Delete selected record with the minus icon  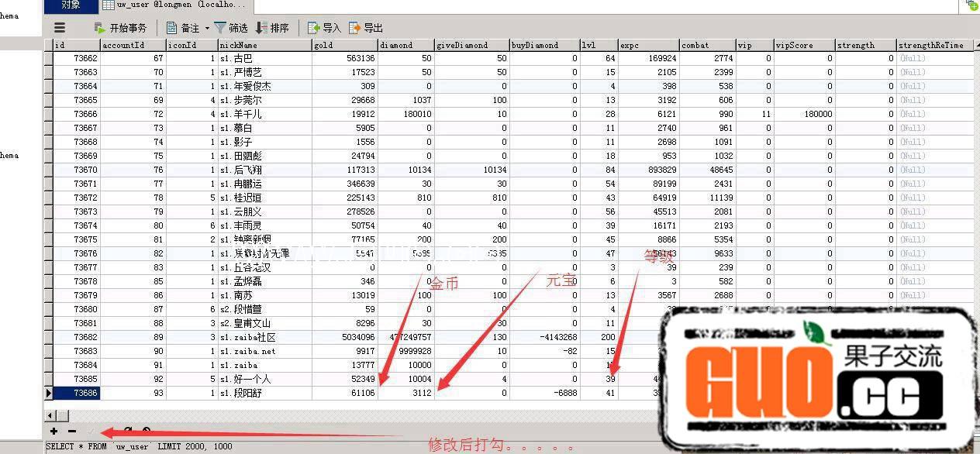coord(71,431)
